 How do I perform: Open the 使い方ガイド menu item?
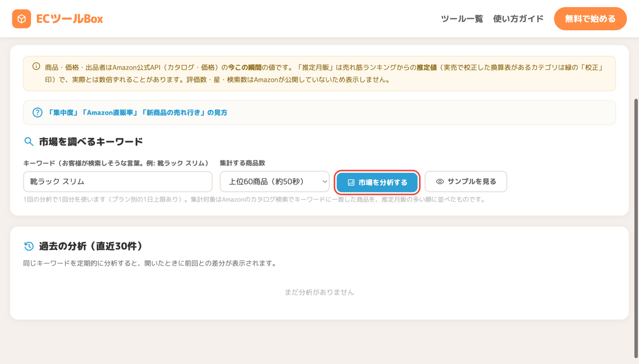(x=518, y=19)
